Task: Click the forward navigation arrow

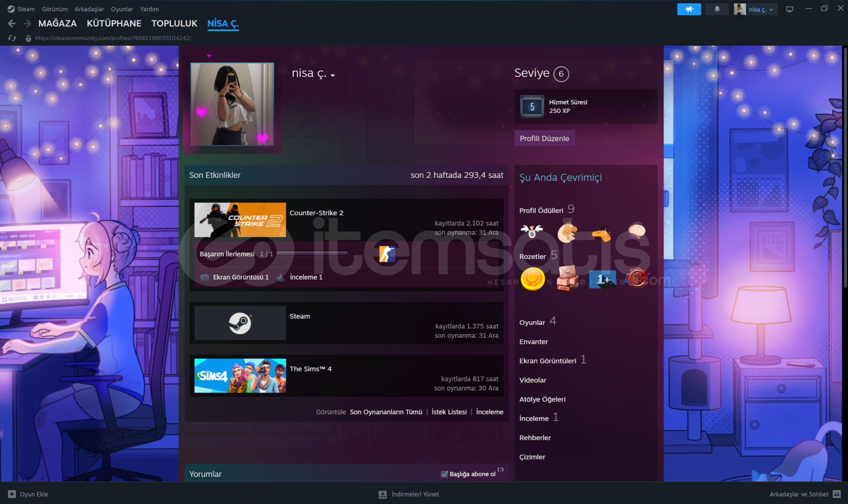Action: pos(27,23)
